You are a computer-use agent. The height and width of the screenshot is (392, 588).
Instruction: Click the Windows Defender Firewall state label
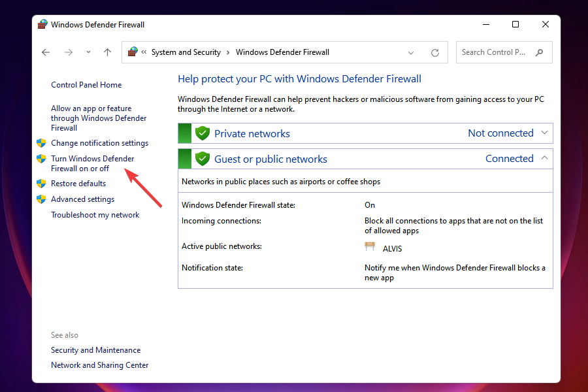(238, 205)
